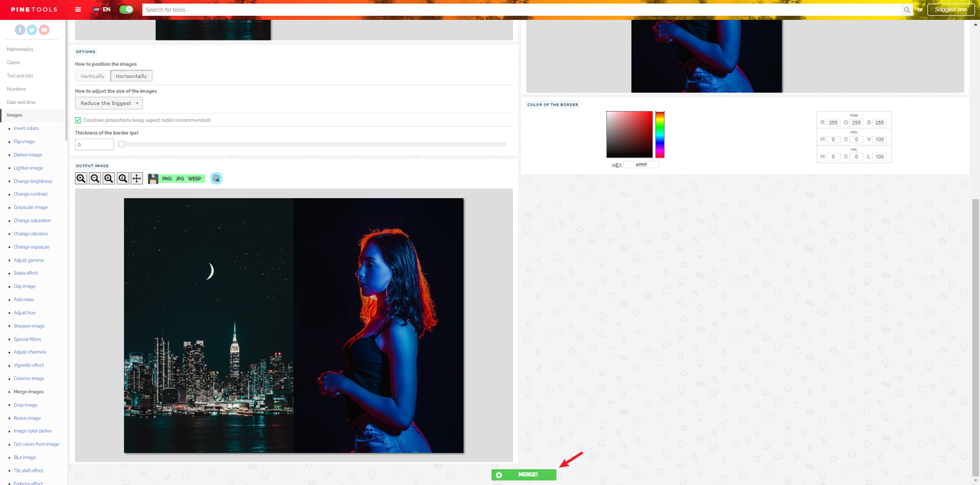Click the border thickness number field
The width and height of the screenshot is (980, 485).
94,144
